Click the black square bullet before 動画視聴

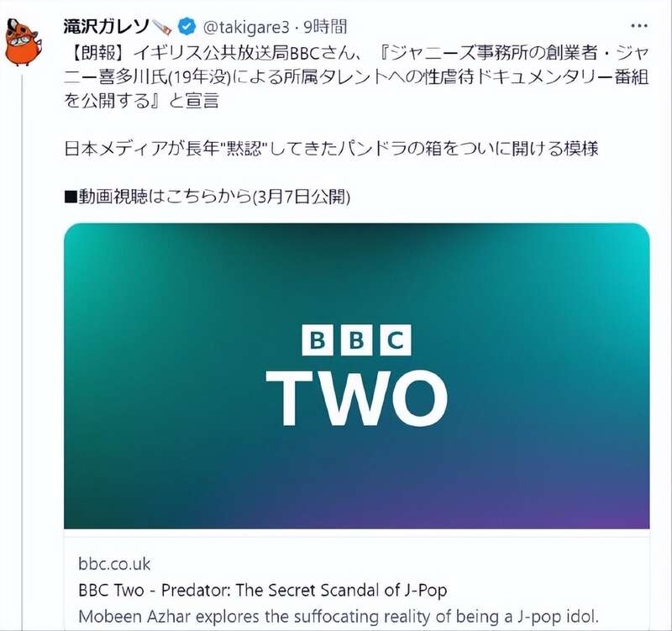pyautogui.click(x=71, y=197)
